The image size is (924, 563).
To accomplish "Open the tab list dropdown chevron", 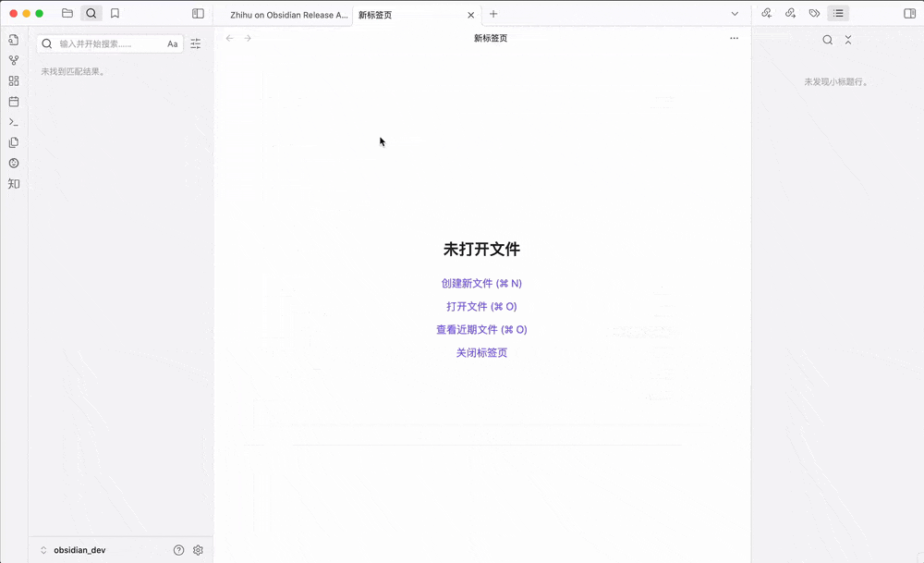I will tap(735, 14).
